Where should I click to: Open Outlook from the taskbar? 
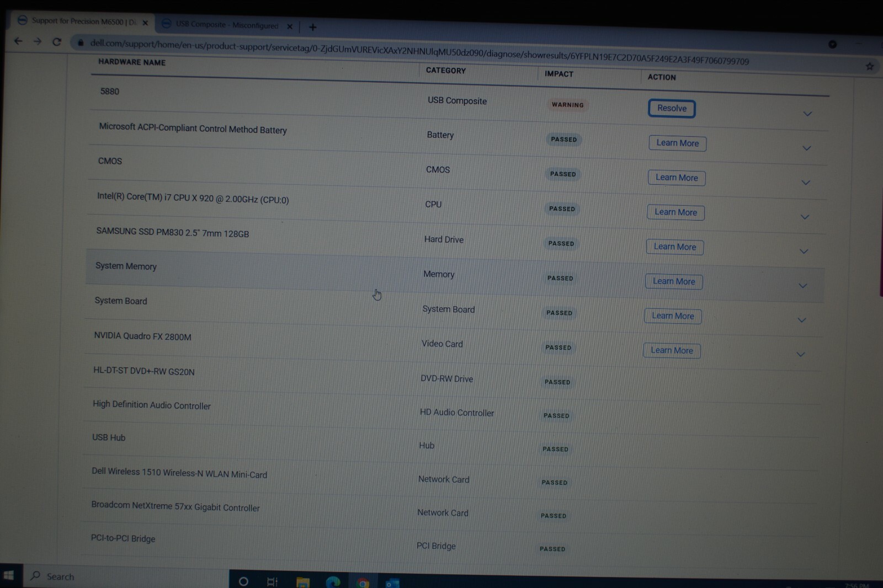point(392,584)
